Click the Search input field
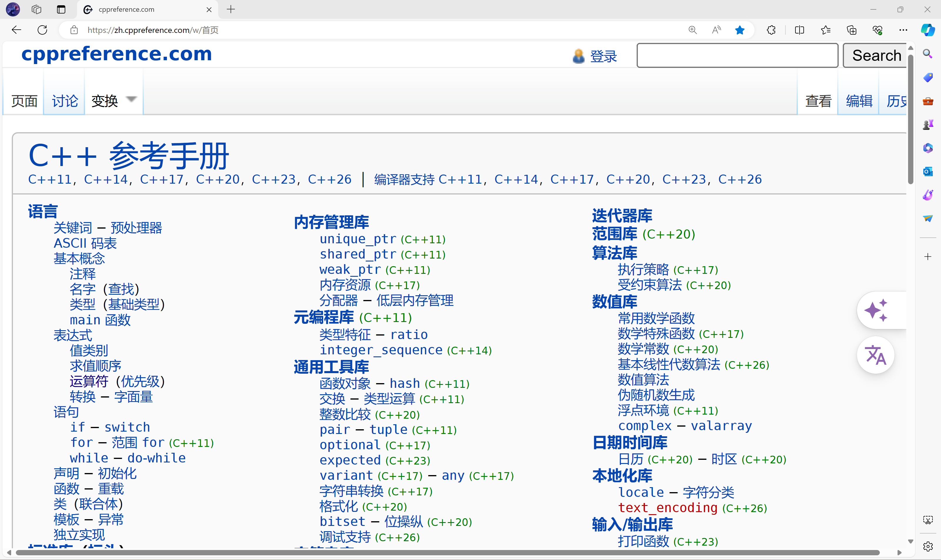This screenshot has height=560, width=941. [738, 55]
